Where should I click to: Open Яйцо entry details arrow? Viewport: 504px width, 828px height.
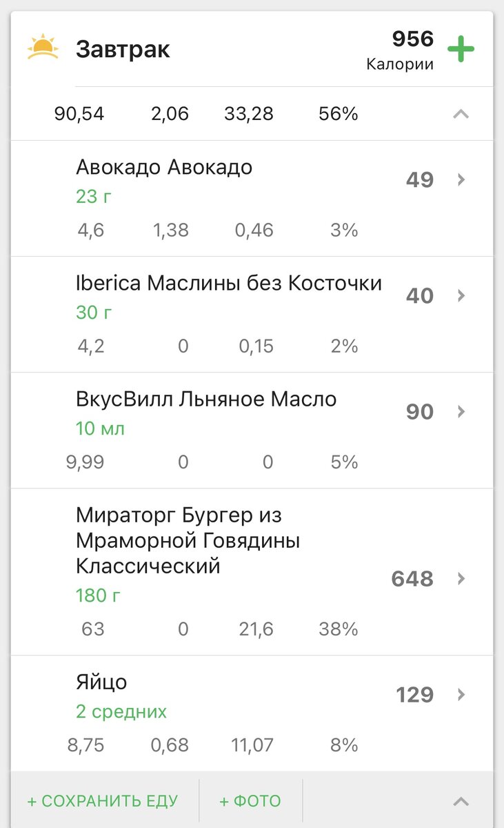point(461,694)
